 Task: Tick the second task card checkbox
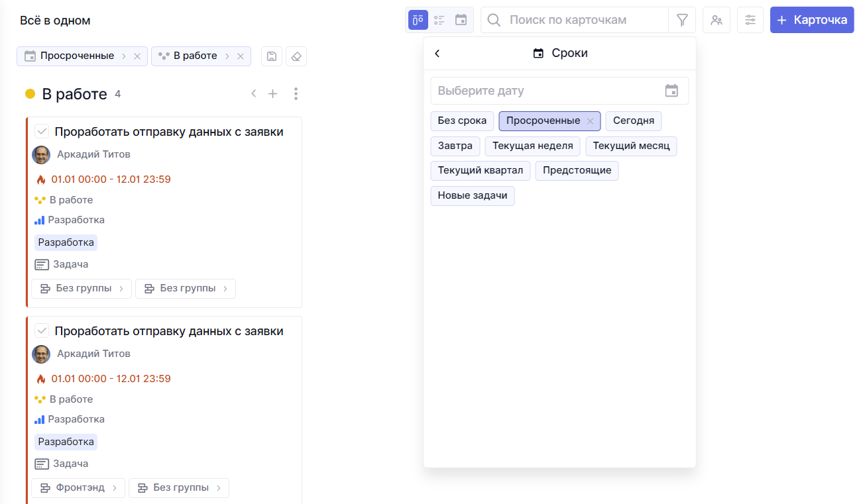[x=42, y=330]
